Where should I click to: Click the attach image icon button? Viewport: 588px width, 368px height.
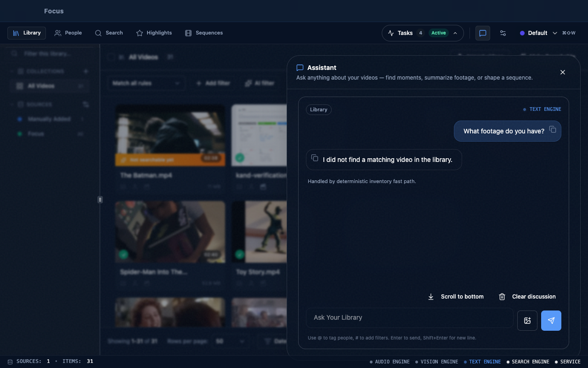[x=527, y=321]
